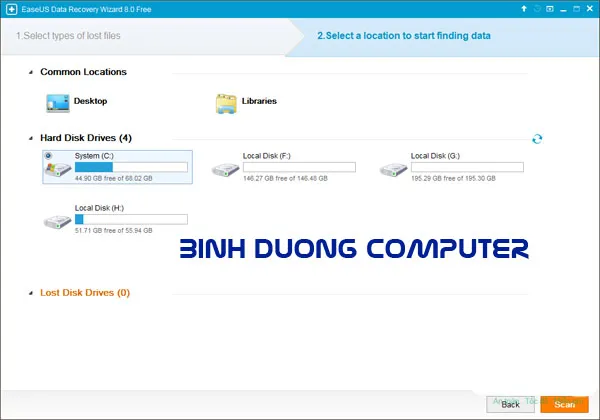
Task: Click the System (C:) usage bar
Action: tap(131, 167)
